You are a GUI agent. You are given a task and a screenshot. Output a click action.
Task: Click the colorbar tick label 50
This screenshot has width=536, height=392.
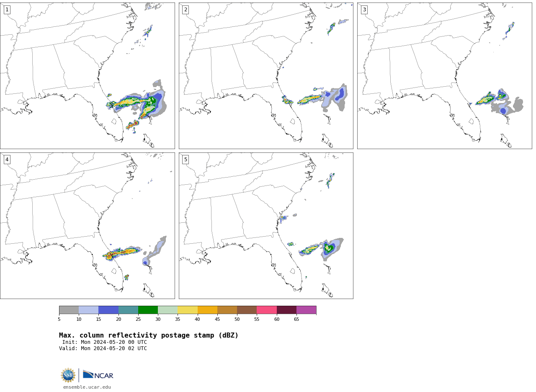[237, 320]
